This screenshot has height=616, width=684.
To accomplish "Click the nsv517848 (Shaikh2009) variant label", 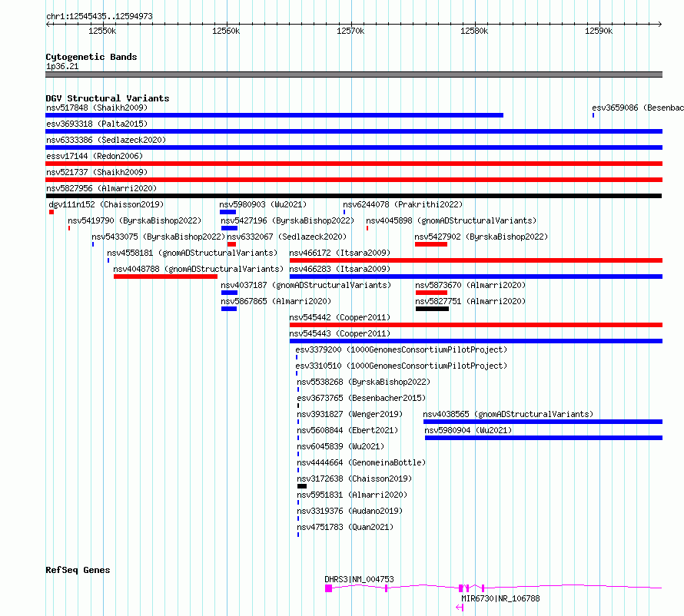I will (97, 108).
